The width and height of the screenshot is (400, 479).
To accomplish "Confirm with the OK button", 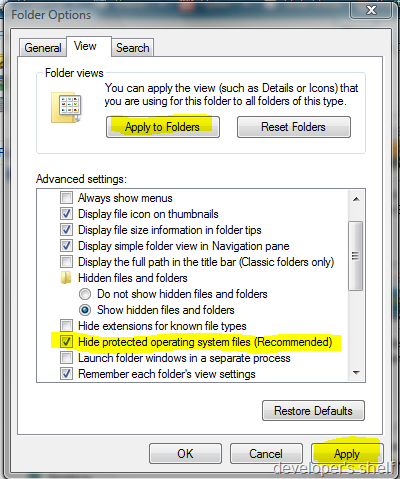I will (x=185, y=454).
